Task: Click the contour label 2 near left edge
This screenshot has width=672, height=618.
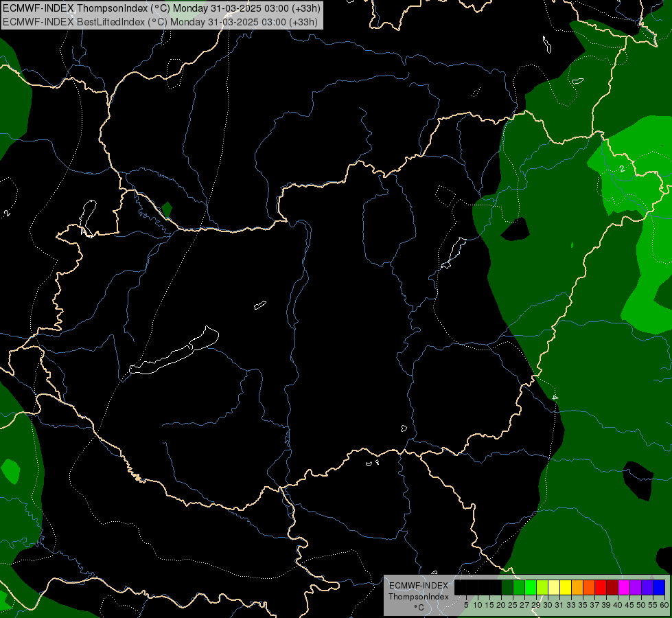Action: click(7, 214)
